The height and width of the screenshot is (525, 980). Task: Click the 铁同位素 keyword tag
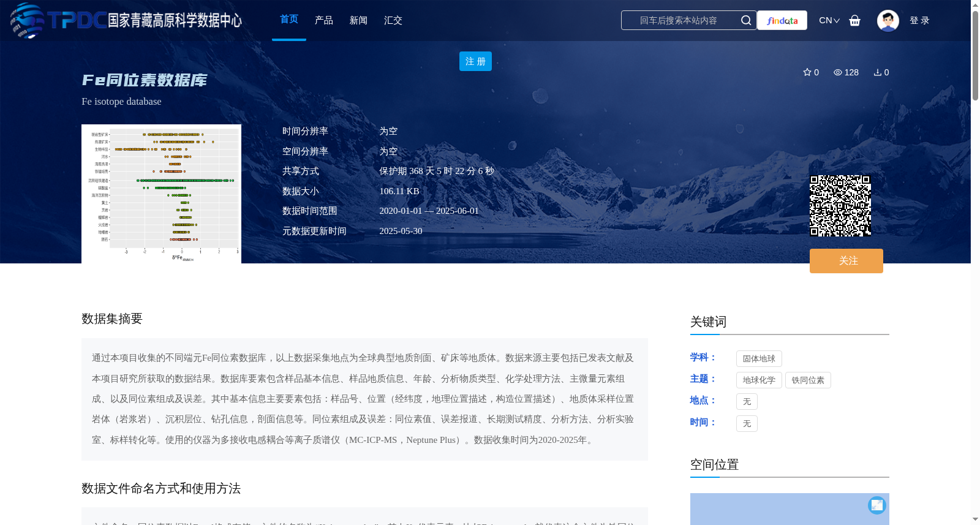[x=808, y=380]
